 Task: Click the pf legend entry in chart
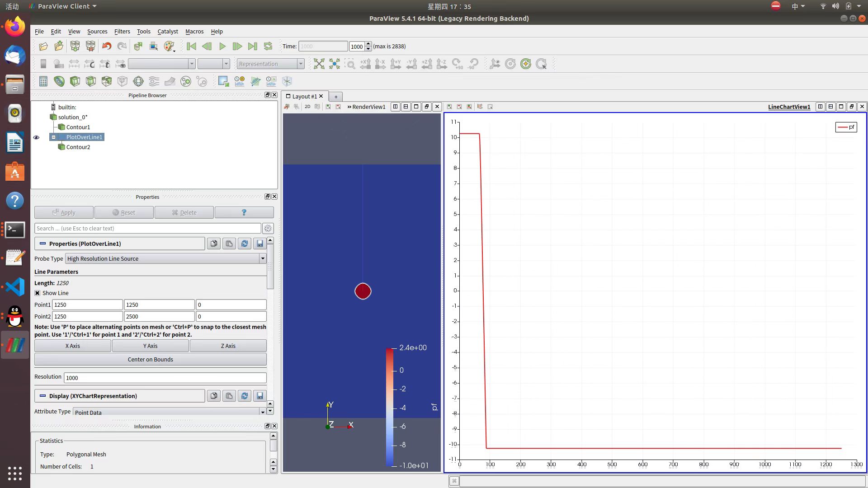click(x=846, y=127)
